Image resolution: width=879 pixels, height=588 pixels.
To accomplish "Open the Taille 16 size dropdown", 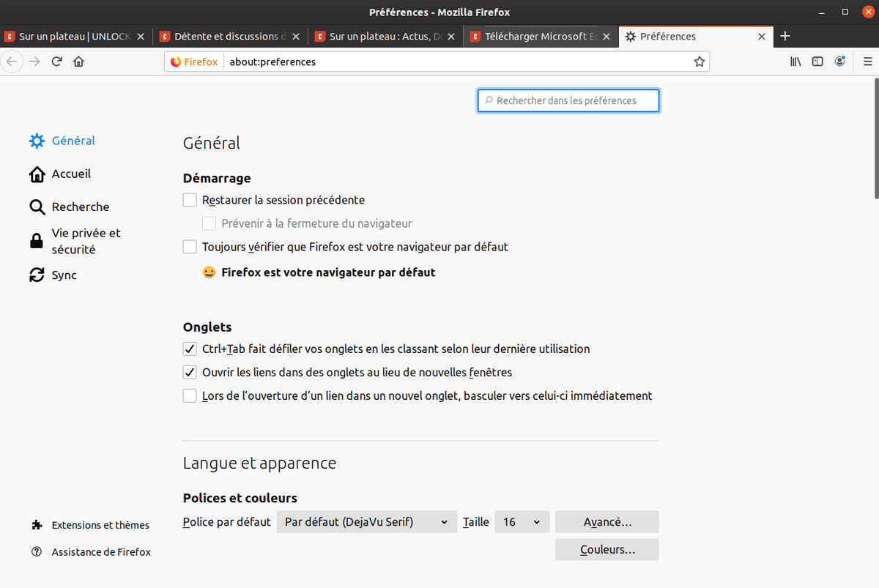I will (522, 522).
